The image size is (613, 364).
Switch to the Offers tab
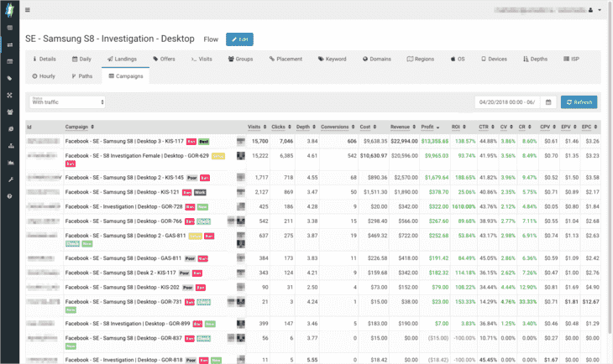pyautogui.click(x=164, y=59)
